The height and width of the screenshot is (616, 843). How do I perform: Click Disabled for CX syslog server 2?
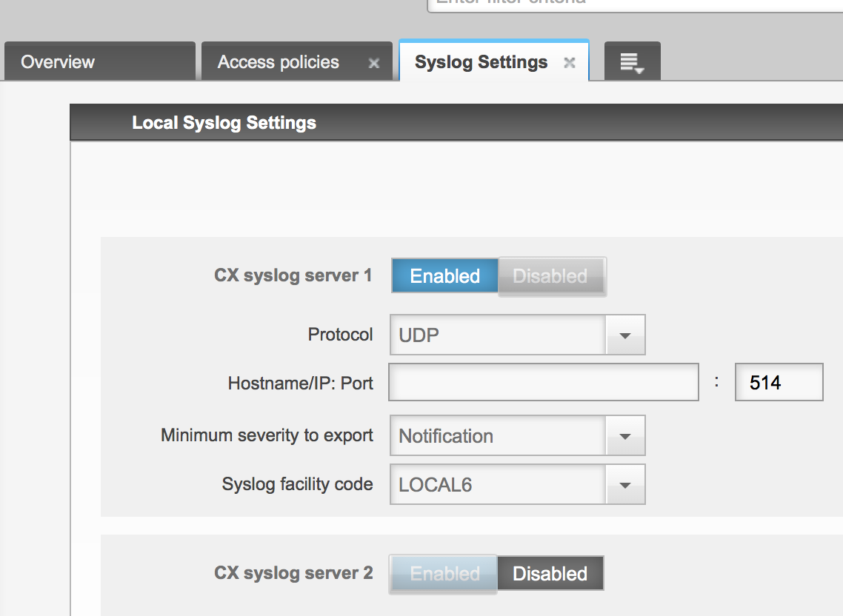[x=550, y=574]
